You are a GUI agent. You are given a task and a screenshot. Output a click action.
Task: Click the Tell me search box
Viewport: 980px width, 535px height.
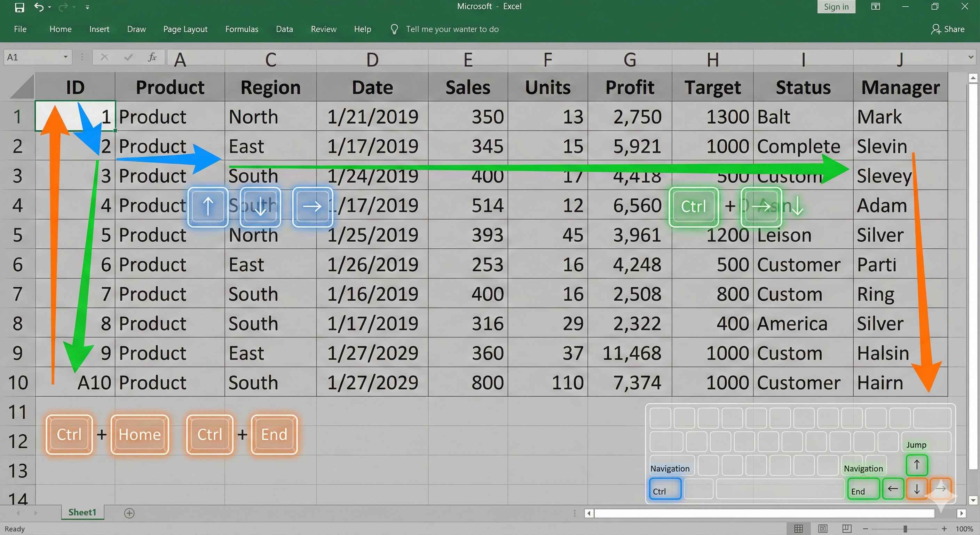(x=452, y=29)
